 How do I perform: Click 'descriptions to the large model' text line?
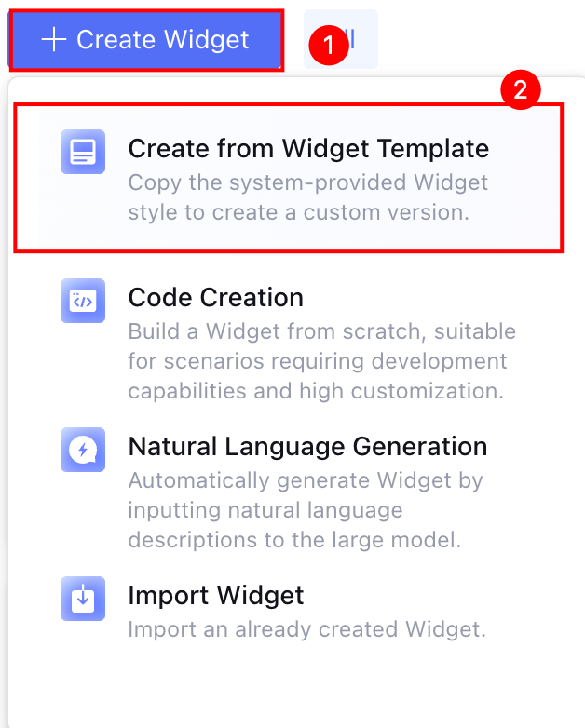295,540
